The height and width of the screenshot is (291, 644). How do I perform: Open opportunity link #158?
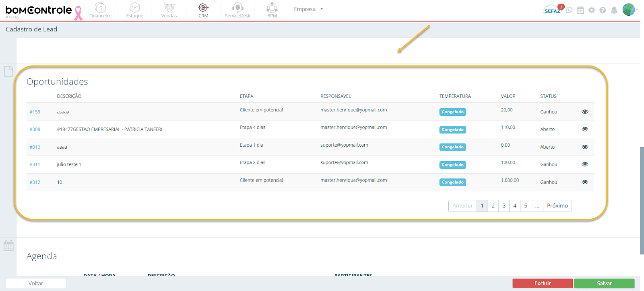[x=35, y=112]
